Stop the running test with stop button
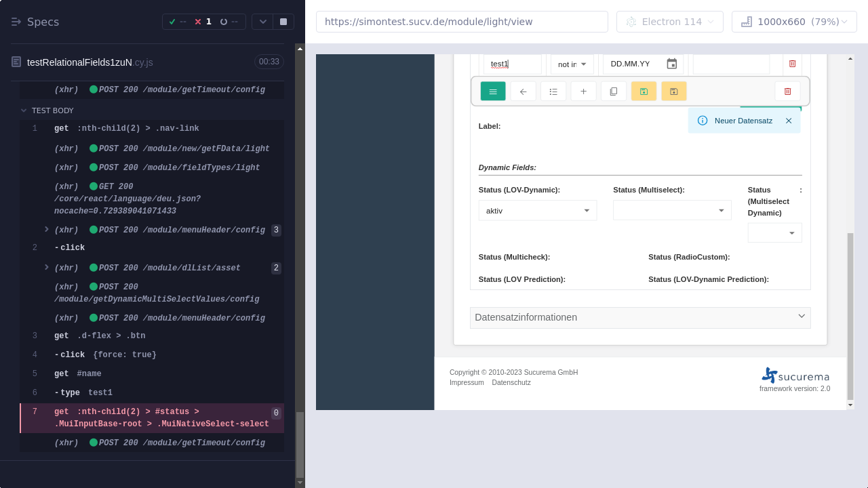 (283, 22)
